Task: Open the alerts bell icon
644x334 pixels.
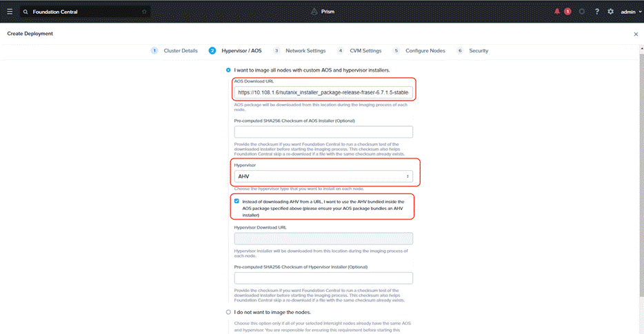Action: point(557,12)
